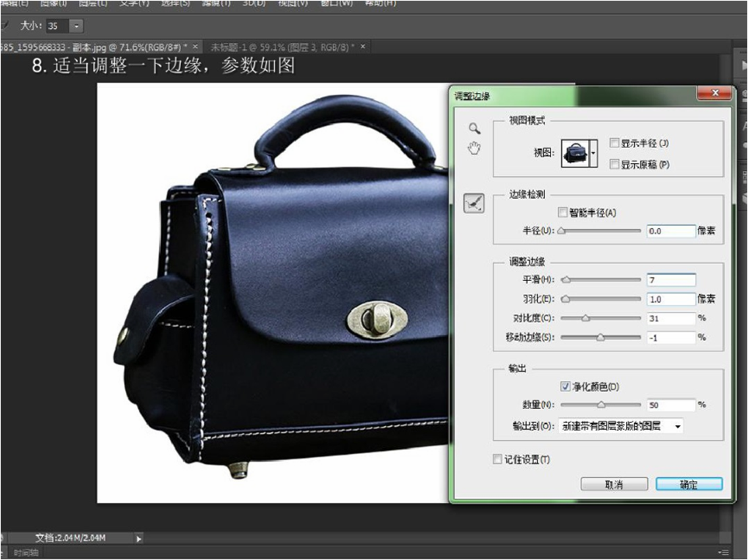This screenshot has height=560, width=748.
Task: Open the 视图 mode dropdown arrow
Action: [594, 153]
